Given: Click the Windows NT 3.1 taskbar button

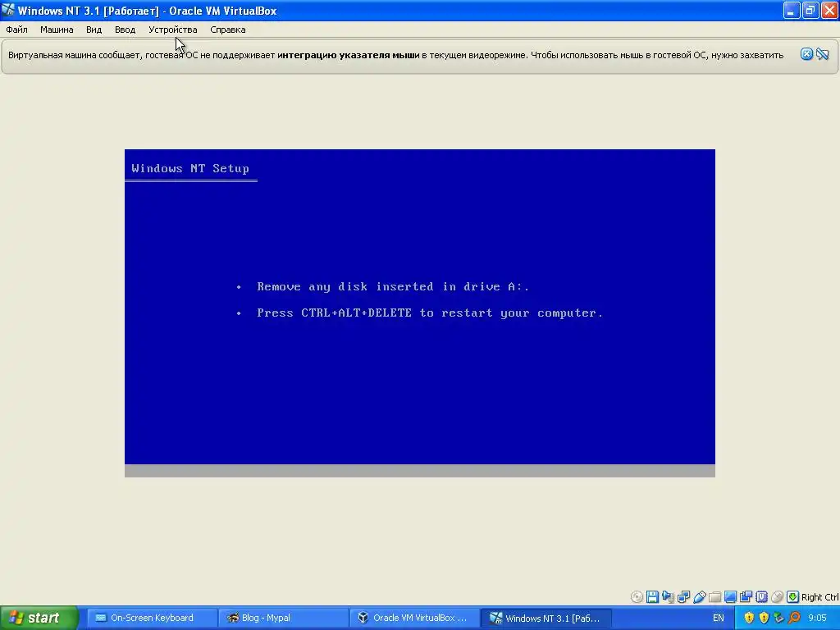Looking at the screenshot, I should tap(546, 618).
